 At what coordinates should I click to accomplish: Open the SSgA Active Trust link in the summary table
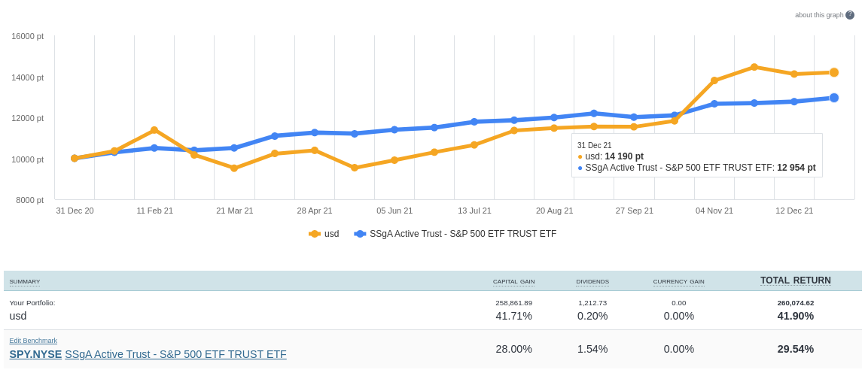coord(175,354)
